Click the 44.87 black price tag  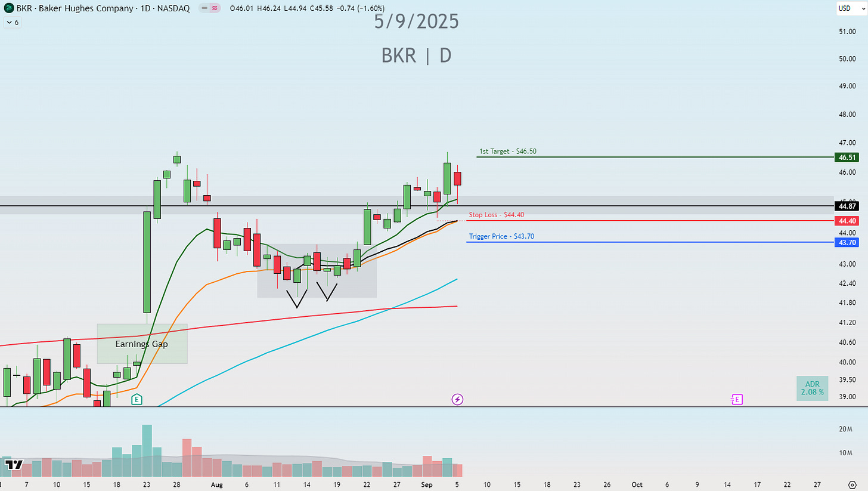(848, 206)
